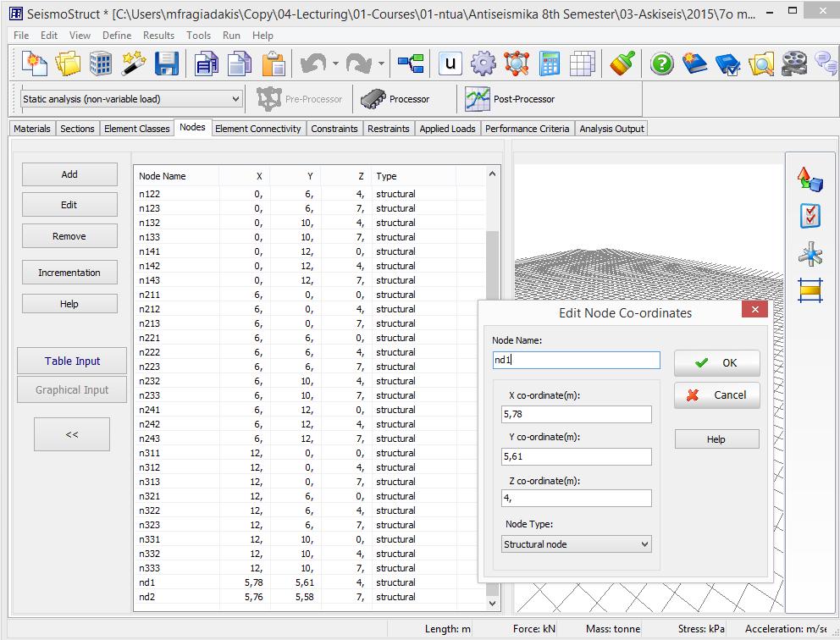
Task: Open the File menu
Action: tap(21, 36)
